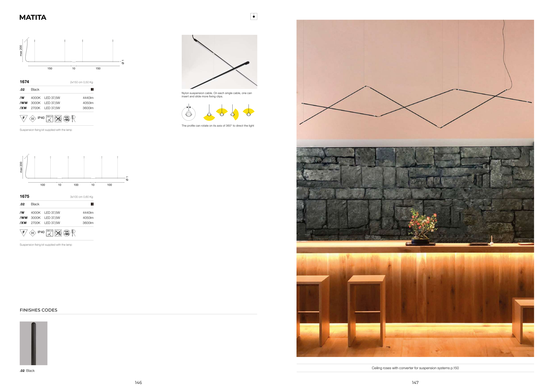Click the black finish square for model 1675
Viewport: 554px width, 392px height.
click(92, 204)
